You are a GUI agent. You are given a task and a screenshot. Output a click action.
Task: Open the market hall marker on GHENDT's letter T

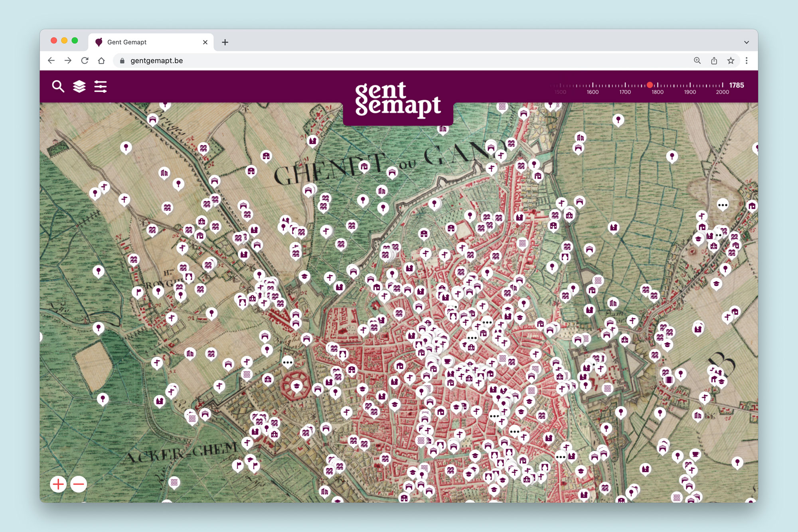coord(364,166)
